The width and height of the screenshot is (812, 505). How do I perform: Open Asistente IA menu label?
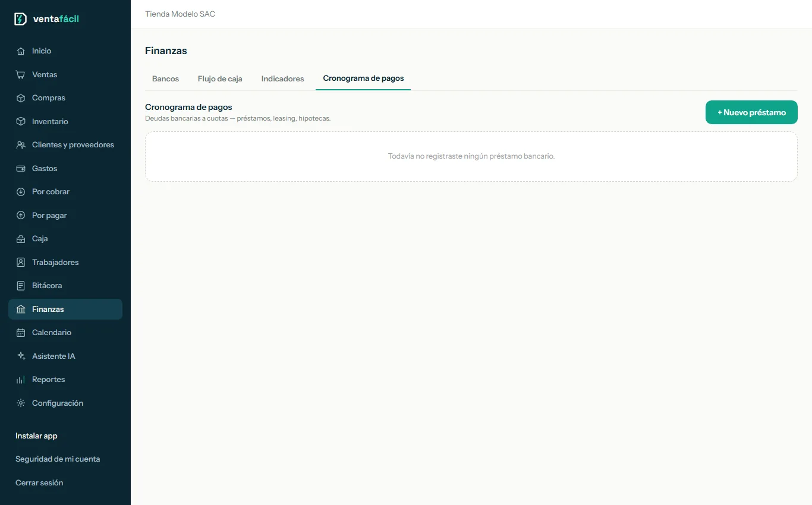point(53,356)
